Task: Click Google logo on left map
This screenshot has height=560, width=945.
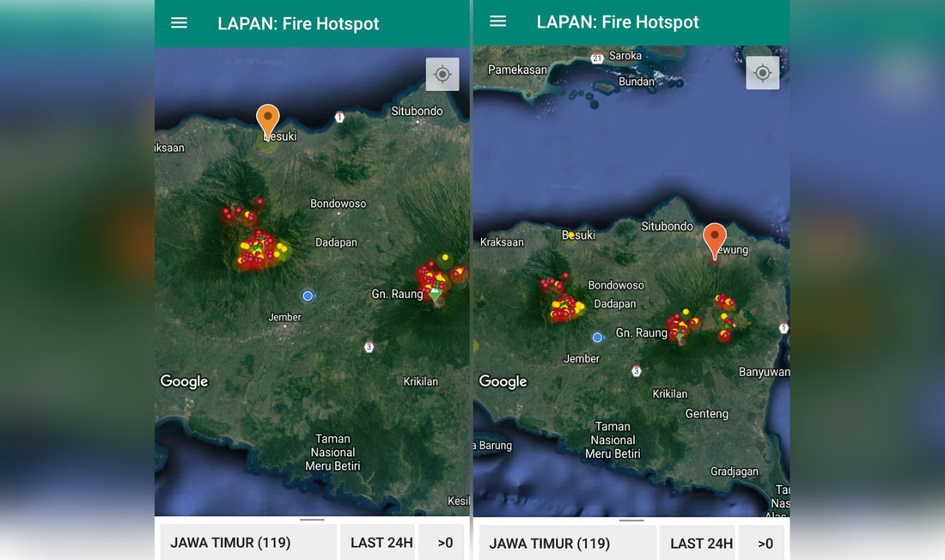Action: 184,381
